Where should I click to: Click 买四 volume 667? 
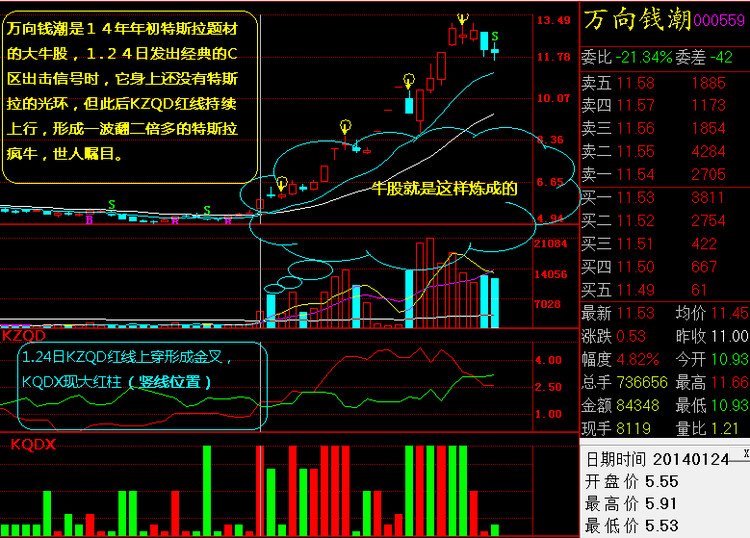coord(704,267)
